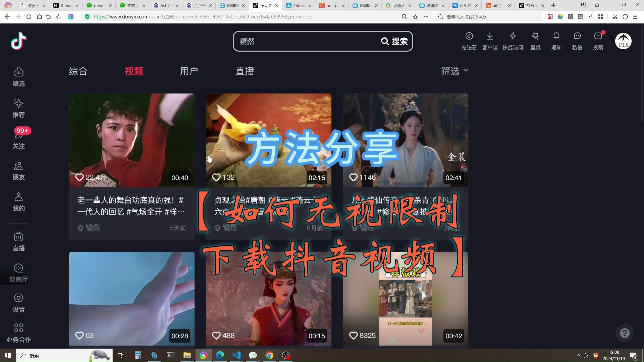Image resolution: width=644 pixels, height=362 pixels.
Task: Open the browser scissors screenshot tool
Action: click(x=615, y=17)
